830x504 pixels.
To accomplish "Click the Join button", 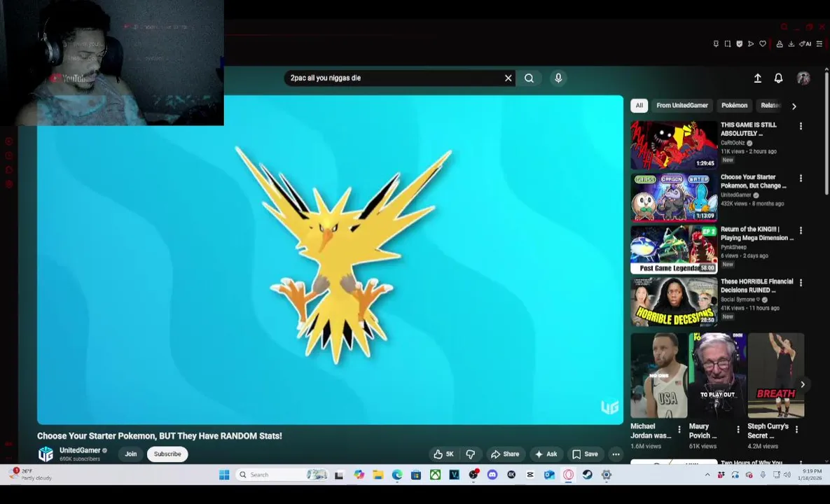I will (131, 454).
